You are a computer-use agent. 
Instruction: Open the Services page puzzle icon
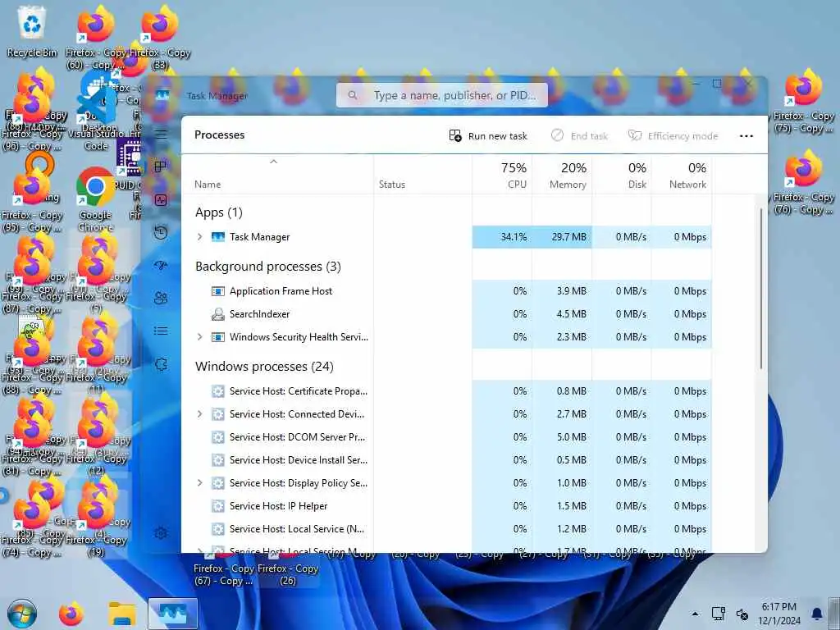click(x=161, y=364)
